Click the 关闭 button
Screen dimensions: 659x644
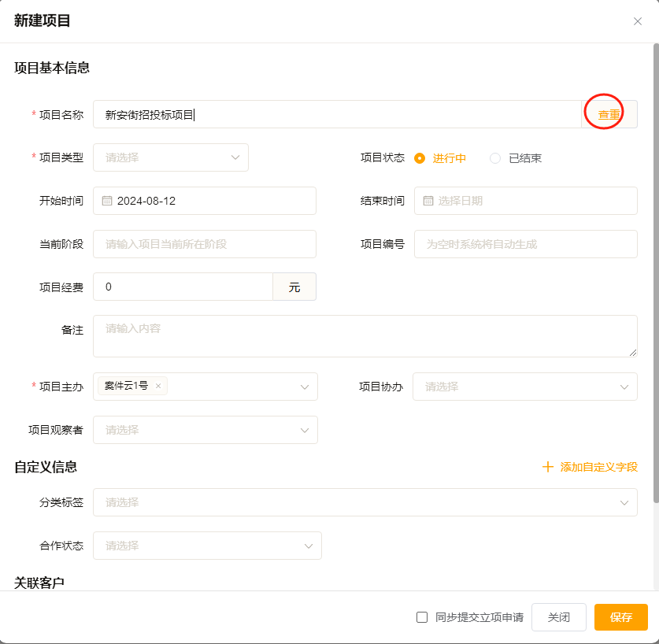click(559, 617)
